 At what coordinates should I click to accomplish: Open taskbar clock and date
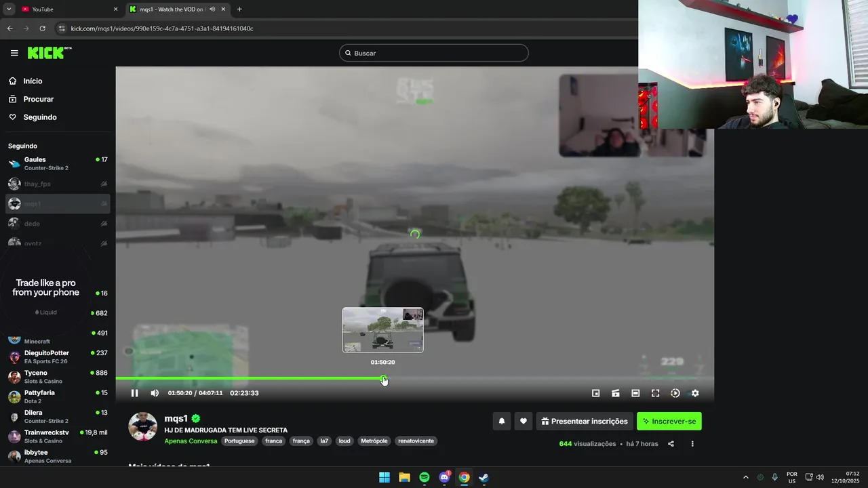846,477
